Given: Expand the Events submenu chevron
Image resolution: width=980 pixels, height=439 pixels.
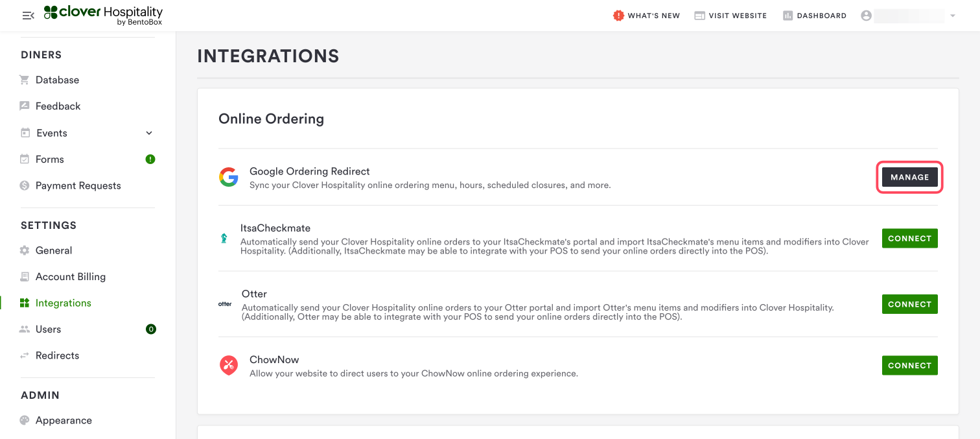Looking at the screenshot, I should 149,133.
